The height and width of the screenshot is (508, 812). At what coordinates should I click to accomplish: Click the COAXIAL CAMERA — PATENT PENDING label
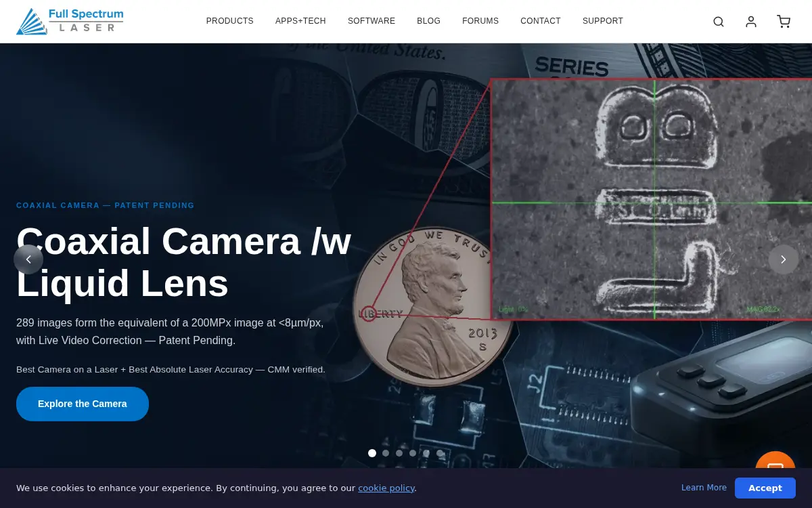tap(106, 205)
